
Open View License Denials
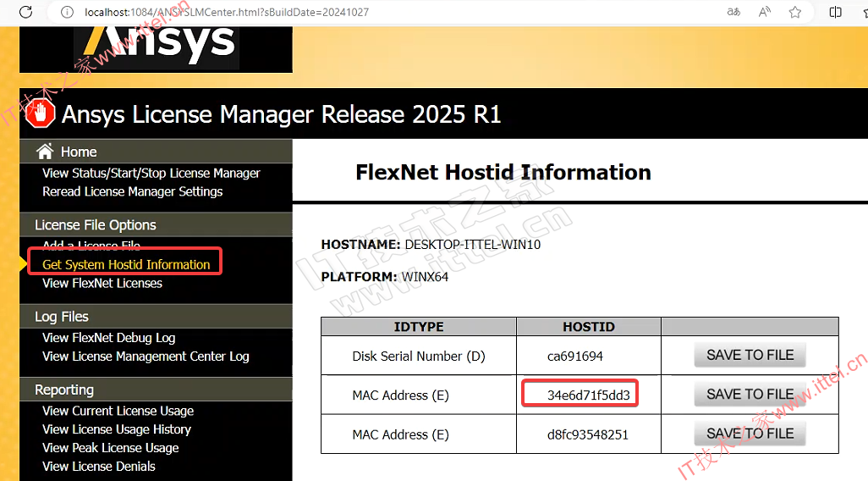tap(99, 467)
